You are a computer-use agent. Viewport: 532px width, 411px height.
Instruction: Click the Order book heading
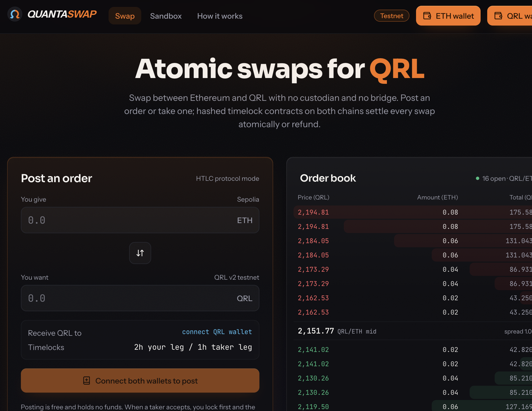click(x=328, y=178)
